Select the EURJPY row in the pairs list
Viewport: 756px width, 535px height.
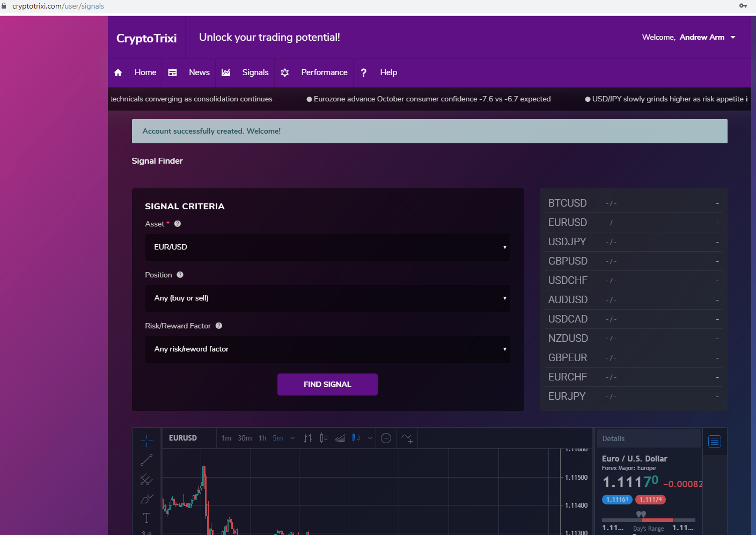(633, 397)
